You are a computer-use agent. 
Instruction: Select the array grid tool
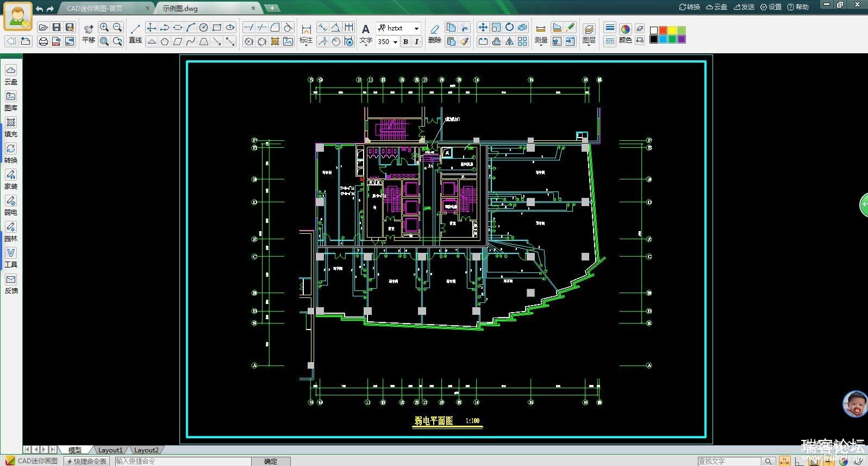coord(522,41)
